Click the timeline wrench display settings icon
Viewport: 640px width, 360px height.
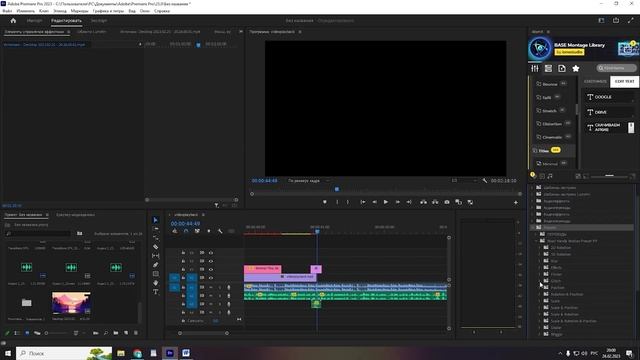click(220, 231)
